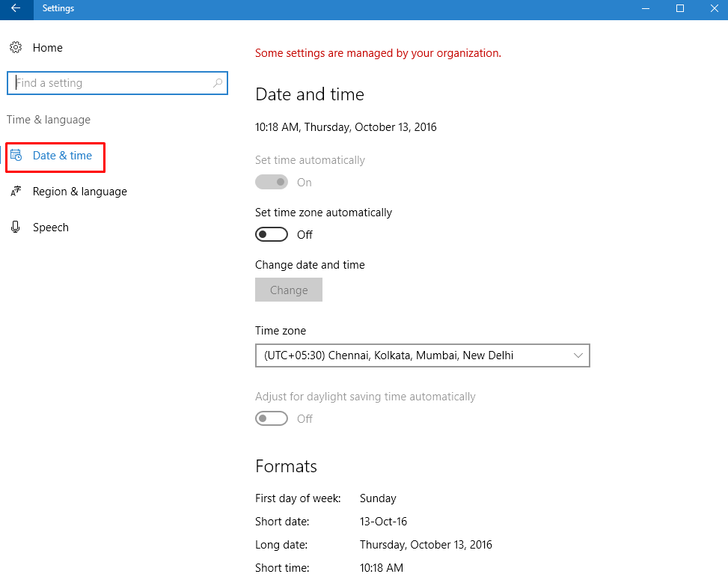Click the search magnifier icon
This screenshot has width=728, height=574.
(x=216, y=82)
